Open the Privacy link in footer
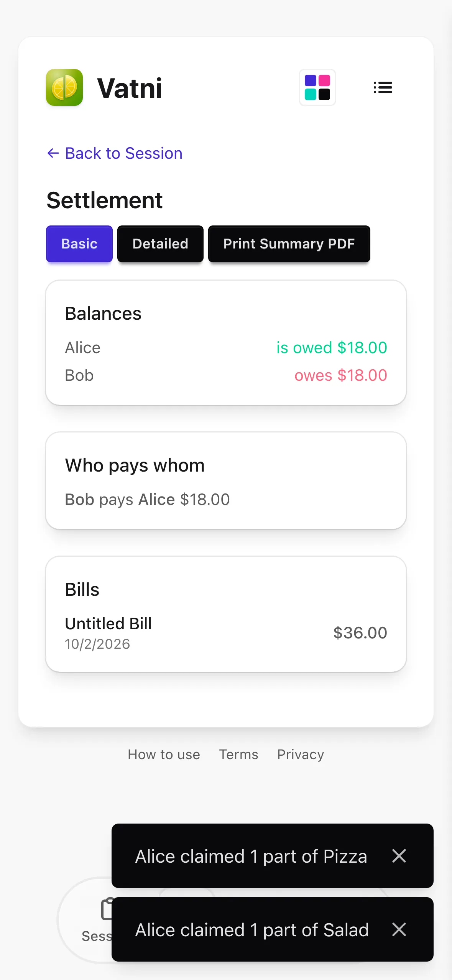 click(301, 755)
